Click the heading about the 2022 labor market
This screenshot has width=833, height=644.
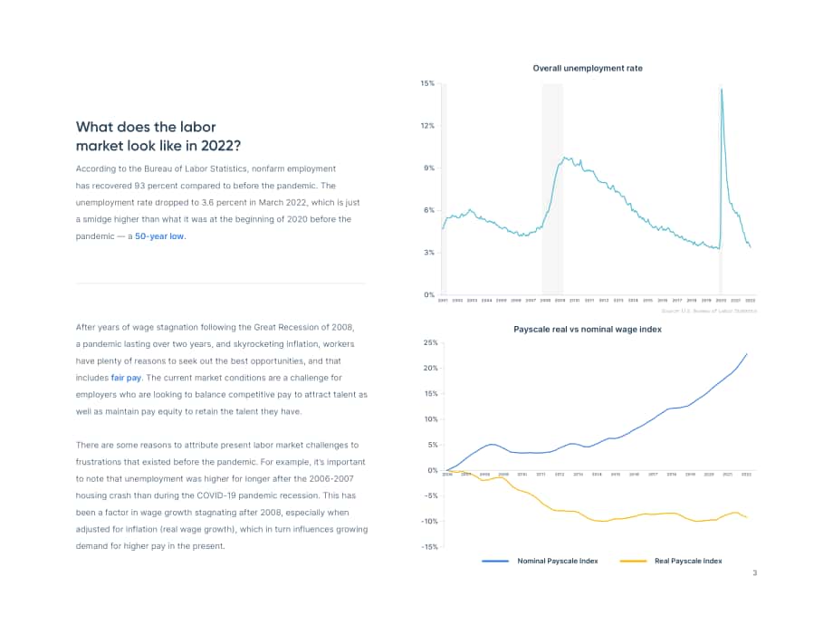(x=158, y=136)
